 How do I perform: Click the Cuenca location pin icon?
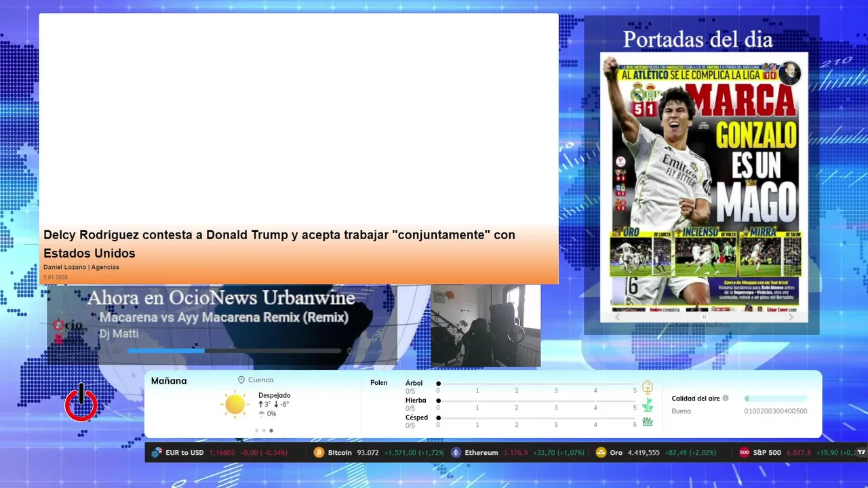[241, 380]
